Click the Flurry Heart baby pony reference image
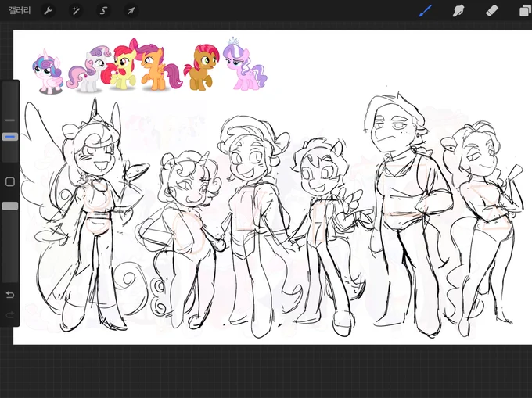The height and width of the screenshot is (398, 532). 48,72
